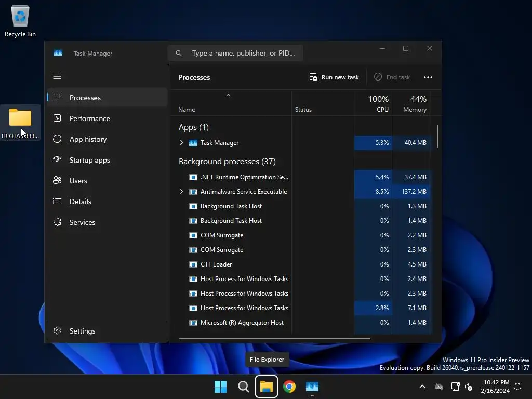Click the Task Manager app icon in title bar
Screen dimensions: 532x399
click(58, 54)
